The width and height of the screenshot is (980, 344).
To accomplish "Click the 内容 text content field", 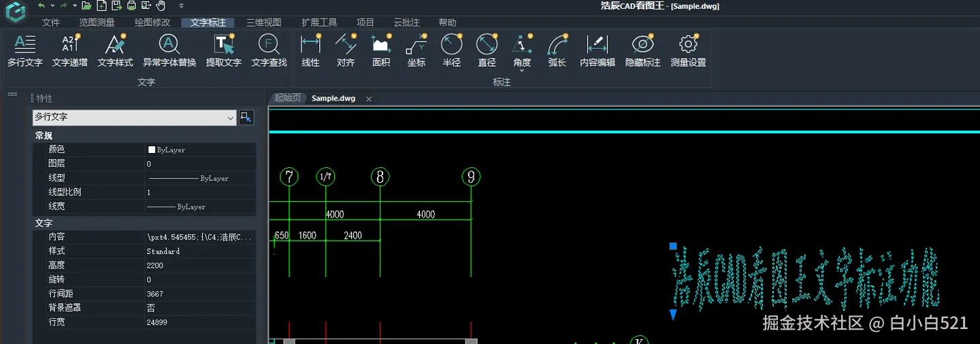I will pyautogui.click(x=201, y=237).
